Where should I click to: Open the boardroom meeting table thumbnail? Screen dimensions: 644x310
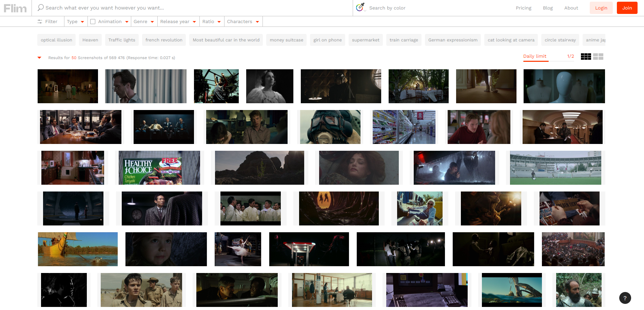(x=81, y=127)
